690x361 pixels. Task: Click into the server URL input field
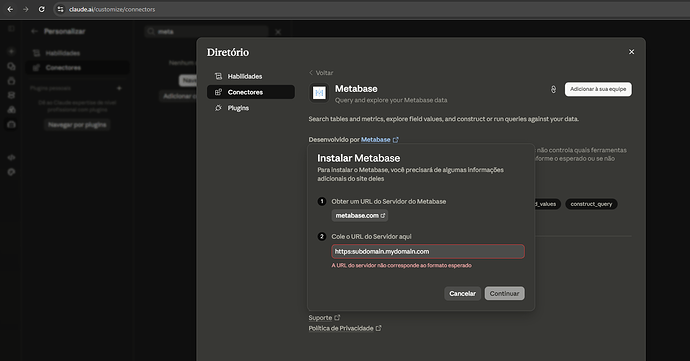pos(428,251)
